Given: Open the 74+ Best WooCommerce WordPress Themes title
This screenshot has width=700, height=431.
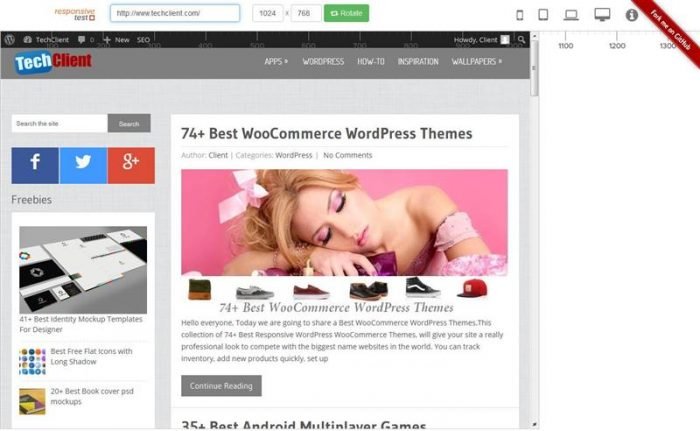Looking at the screenshot, I should click(326, 134).
